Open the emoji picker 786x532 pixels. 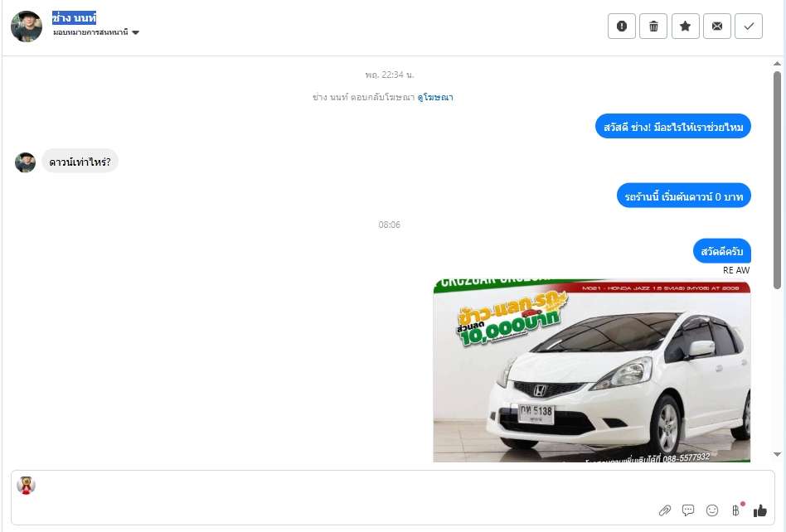point(712,510)
